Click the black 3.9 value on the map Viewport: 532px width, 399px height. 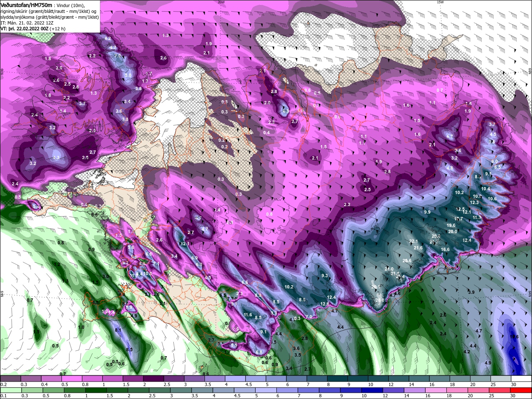[x=471, y=292]
